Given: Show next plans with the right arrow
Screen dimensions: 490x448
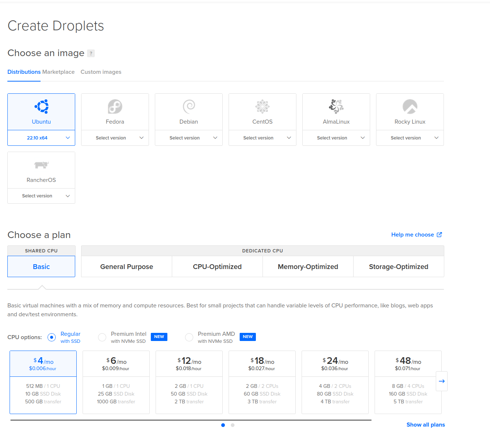Looking at the screenshot, I should click(442, 381).
